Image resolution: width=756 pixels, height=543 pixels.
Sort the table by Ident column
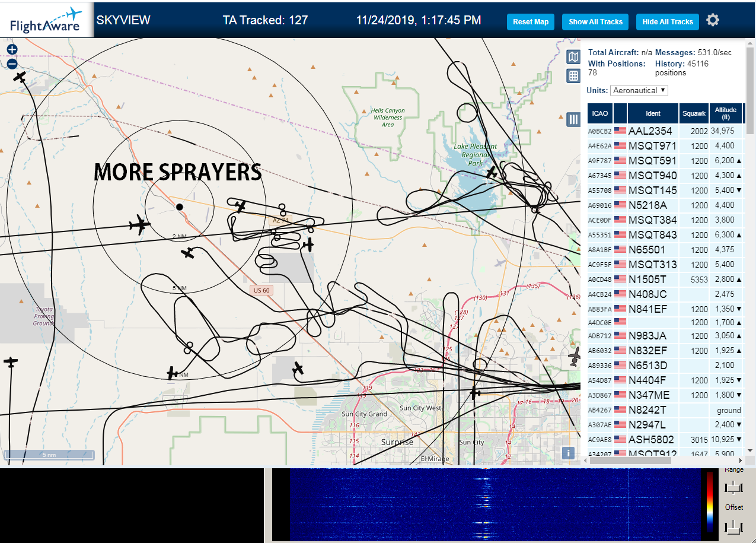[x=653, y=113]
